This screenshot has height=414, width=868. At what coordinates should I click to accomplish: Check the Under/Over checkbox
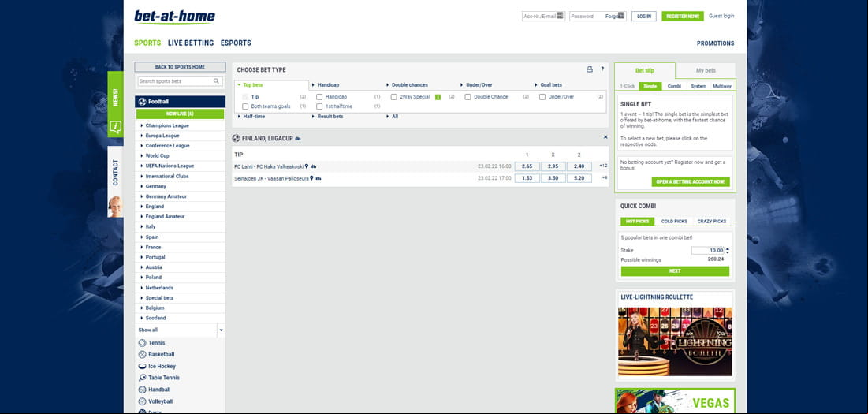point(542,97)
